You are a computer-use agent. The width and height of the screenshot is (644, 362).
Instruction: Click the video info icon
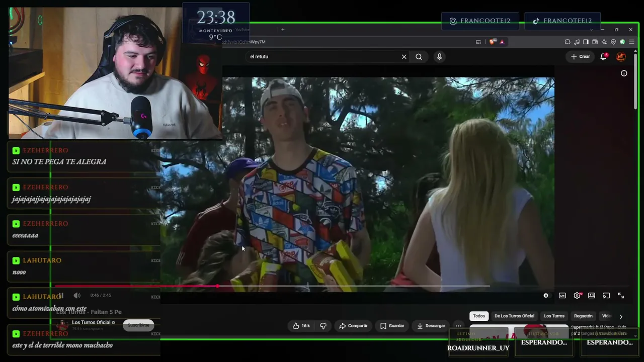tap(624, 73)
